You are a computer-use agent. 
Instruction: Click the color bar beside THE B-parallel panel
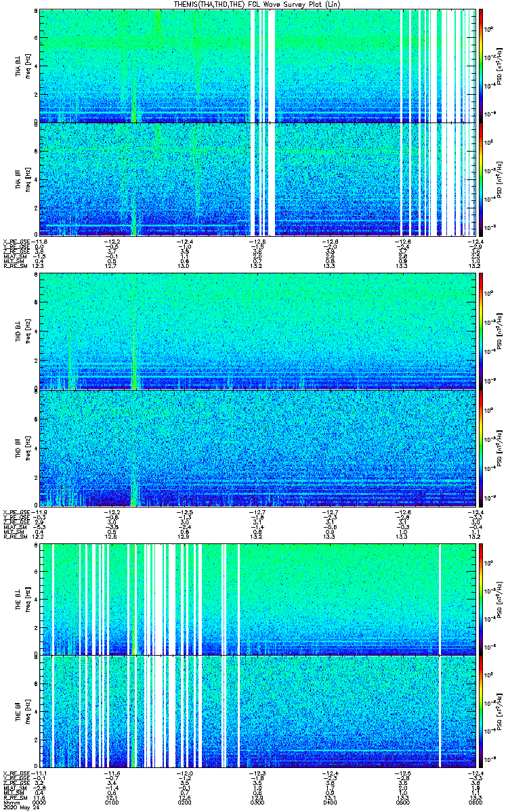tap(482, 711)
